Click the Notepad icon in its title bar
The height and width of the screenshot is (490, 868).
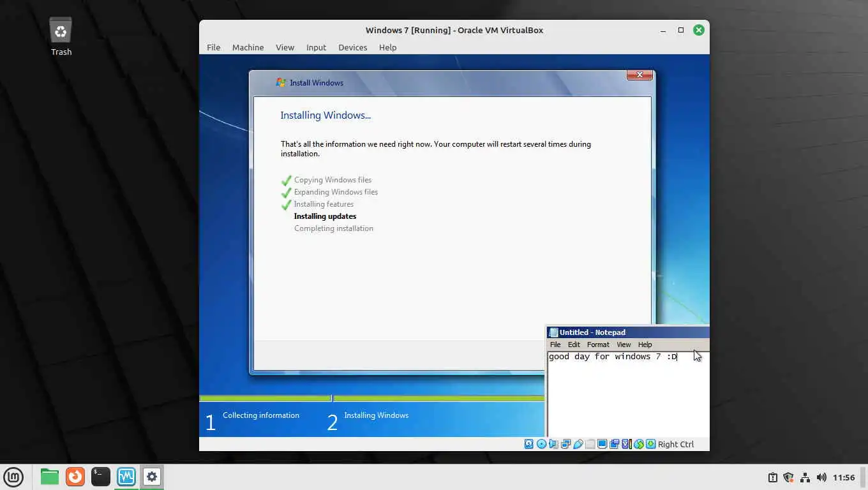[x=553, y=332]
